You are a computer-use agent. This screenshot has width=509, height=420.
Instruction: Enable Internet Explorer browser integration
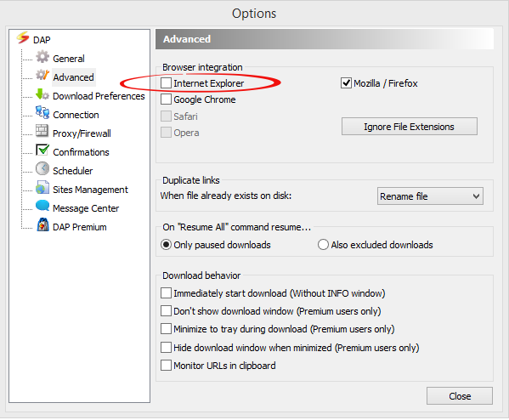pos(167,83)
